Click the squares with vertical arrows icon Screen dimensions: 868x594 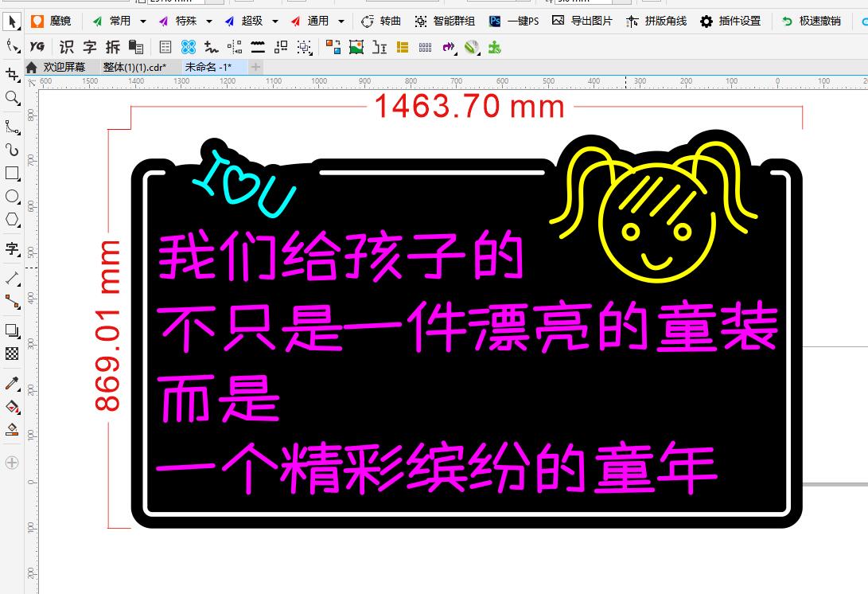click(281, 47)
